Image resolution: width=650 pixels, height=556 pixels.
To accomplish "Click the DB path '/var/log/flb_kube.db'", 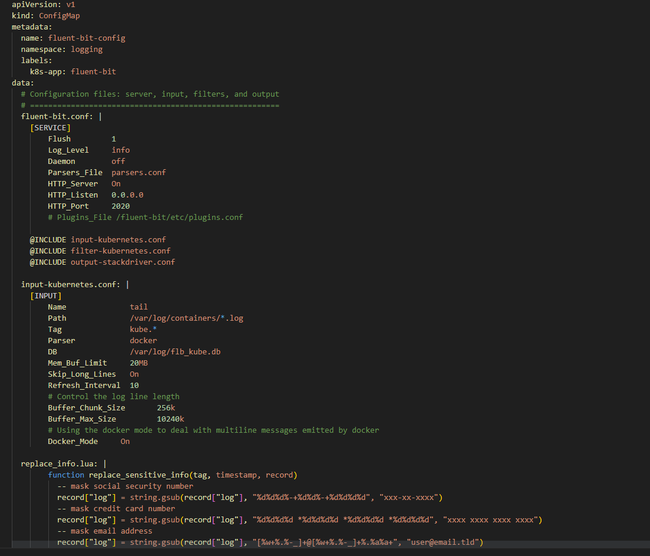I will coord(175,352).
